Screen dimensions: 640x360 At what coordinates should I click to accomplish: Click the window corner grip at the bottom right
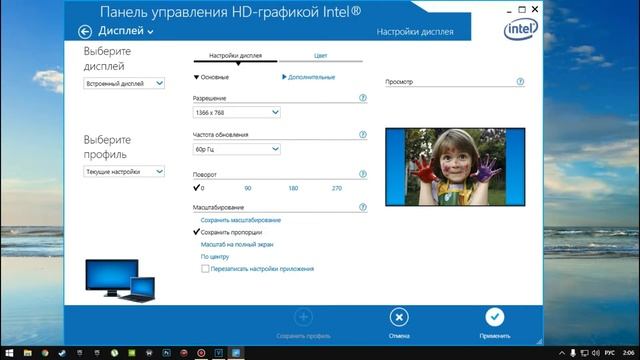[x=539, y=342]
